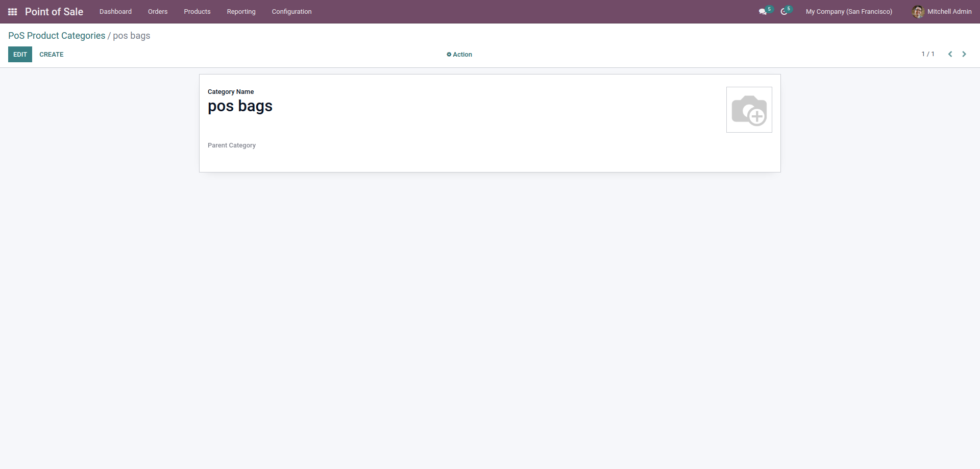Click the Category Name label

pos(231,92)
